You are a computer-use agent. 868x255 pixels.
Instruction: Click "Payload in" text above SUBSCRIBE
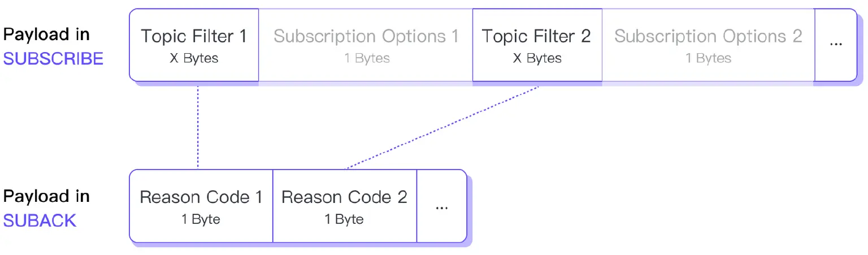pyautogui.click(x=46, y=34)
